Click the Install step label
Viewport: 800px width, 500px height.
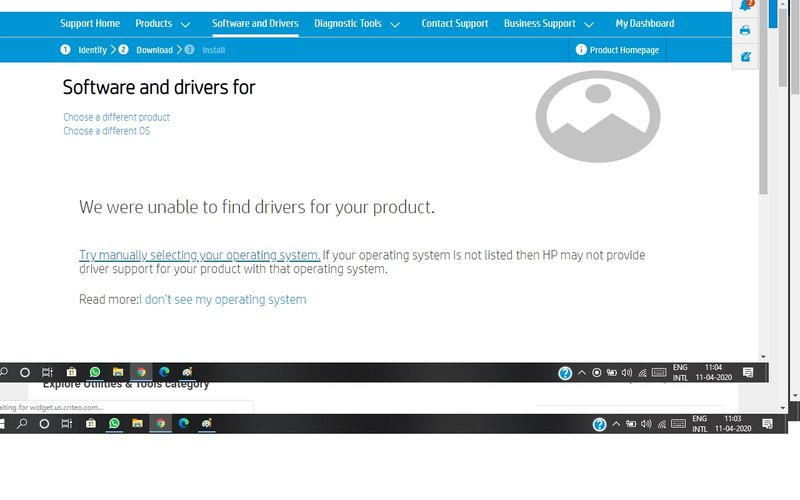coord(213,50)
